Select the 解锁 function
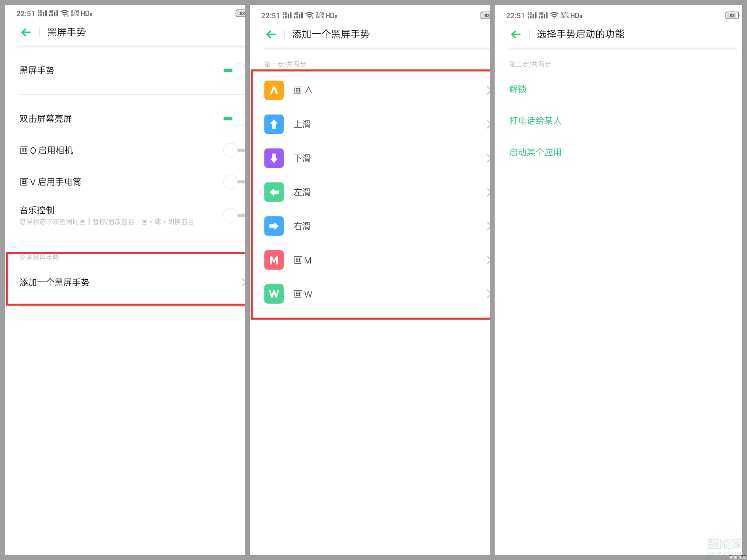This screenshot has height=560, width=747. [518, 89]
